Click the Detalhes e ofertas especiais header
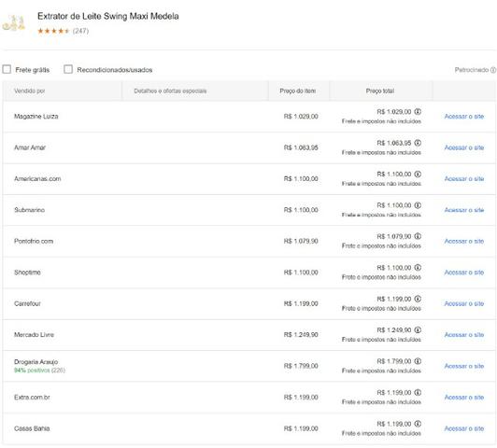 pos(170,91)
